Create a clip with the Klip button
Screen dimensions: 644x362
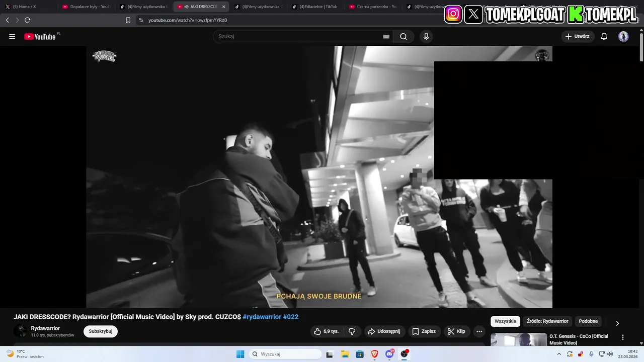coord(457,331)
